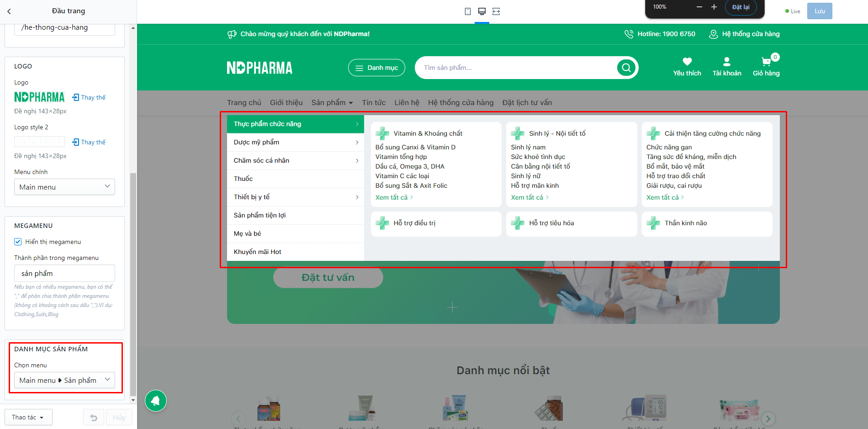Click the sidebar scrollbar down arrow
The height and width of the screenshot is (429, 868).
coord(133,400)
